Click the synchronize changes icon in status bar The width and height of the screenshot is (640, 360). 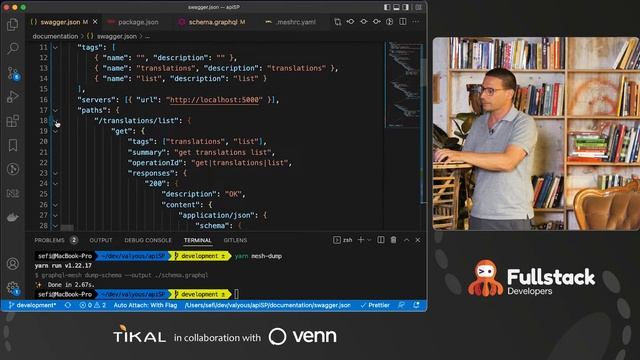[x=68, y=305]
